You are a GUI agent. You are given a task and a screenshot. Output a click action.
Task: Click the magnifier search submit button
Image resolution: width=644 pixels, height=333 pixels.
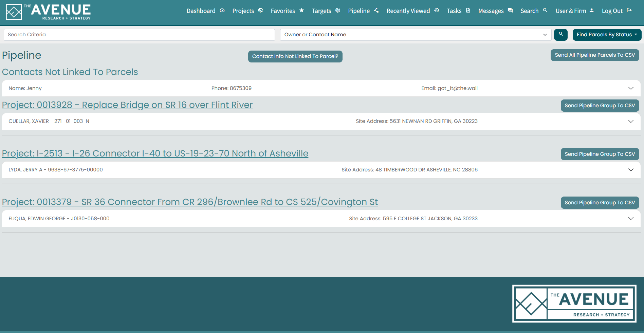[x=561, y=35]
